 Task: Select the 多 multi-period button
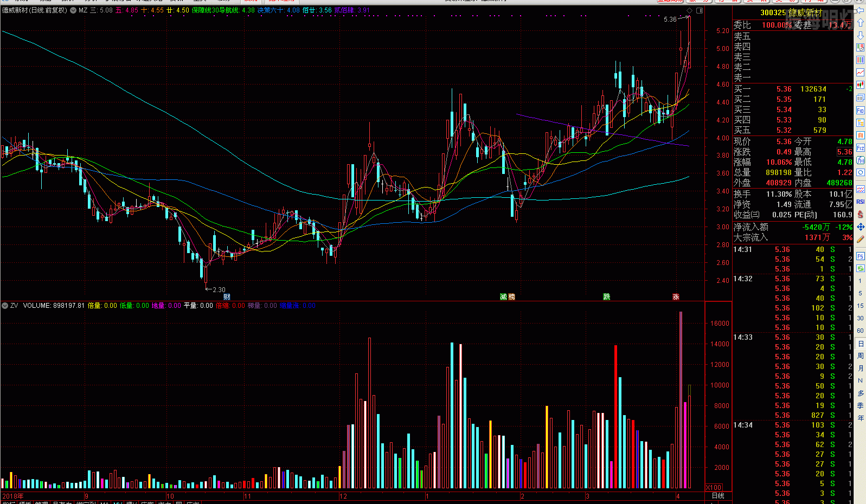tap(860, 393)
